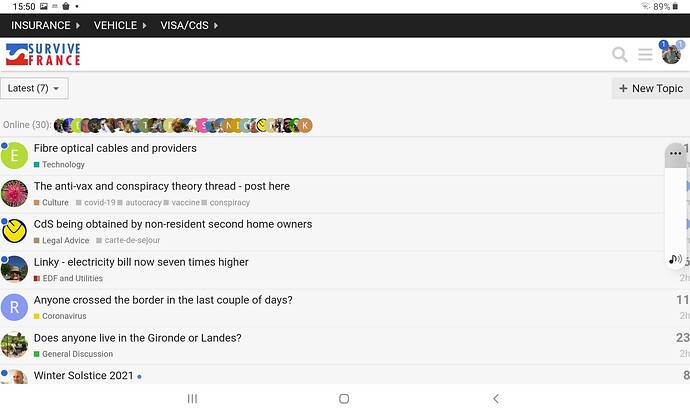Click the New Topic button
This screenshot has height=413, width=690.
pyautogui.click(x=650, y=88)
